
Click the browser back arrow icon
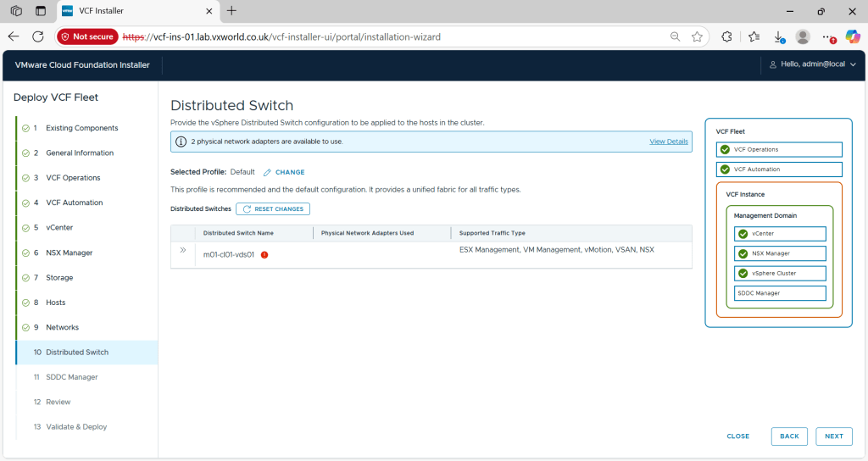[x=14, y=36]
